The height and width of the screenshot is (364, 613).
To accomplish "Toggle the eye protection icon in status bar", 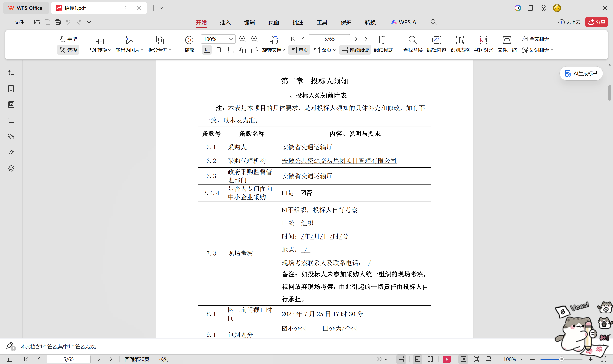I will click(x=379, y=359).
